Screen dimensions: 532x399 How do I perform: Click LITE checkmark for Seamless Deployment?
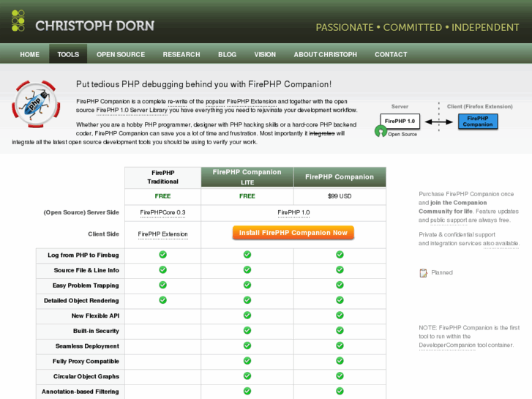click(247, 346)
